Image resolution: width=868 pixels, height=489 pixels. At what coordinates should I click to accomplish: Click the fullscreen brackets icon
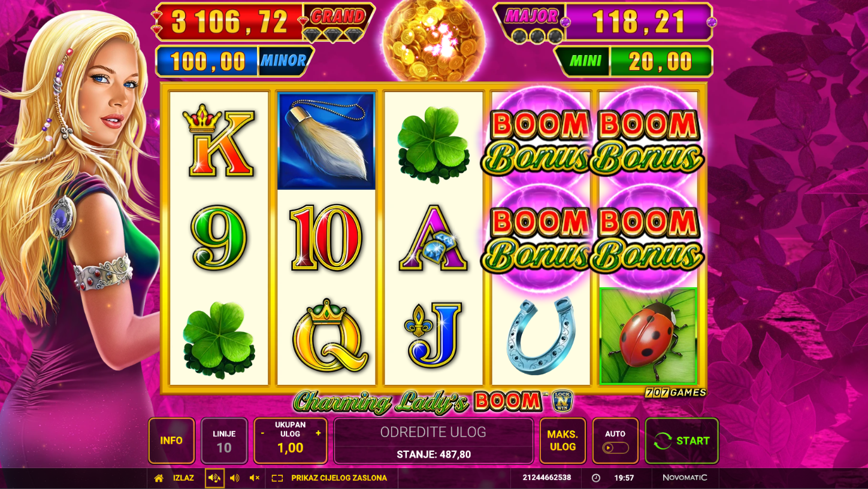(x=277, y=478)
